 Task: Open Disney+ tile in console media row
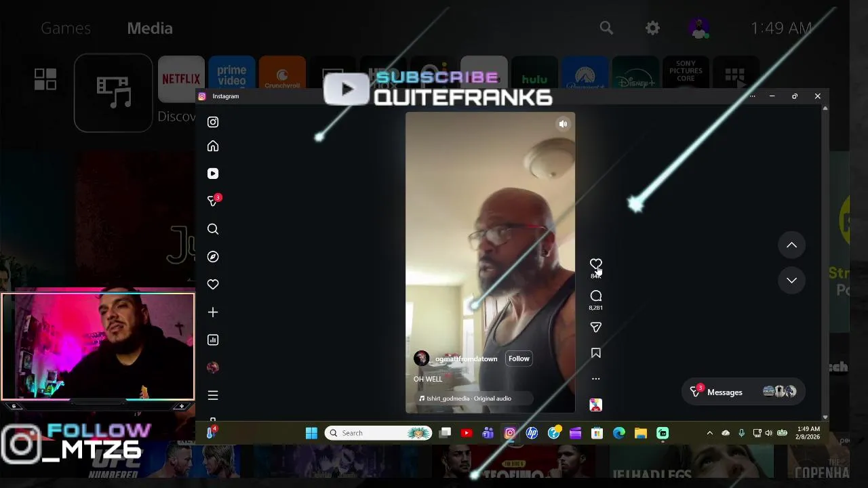(x=635, y=73)
